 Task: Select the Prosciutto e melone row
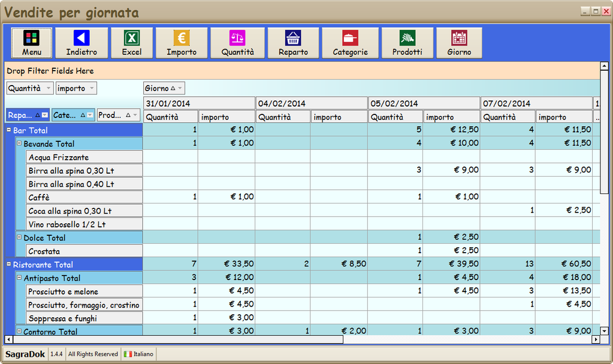pos(84,291)
